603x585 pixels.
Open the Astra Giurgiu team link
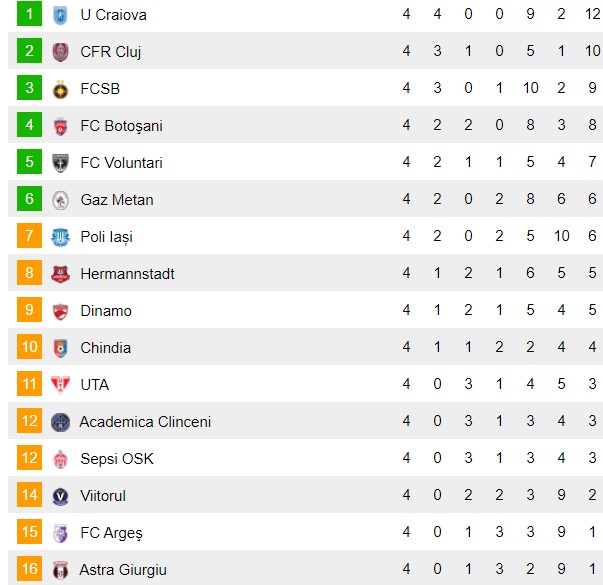pyautogui.click(x=123, y=570)
